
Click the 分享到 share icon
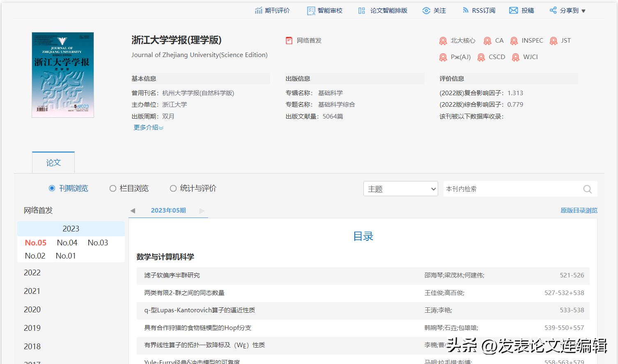click(553, 10)
